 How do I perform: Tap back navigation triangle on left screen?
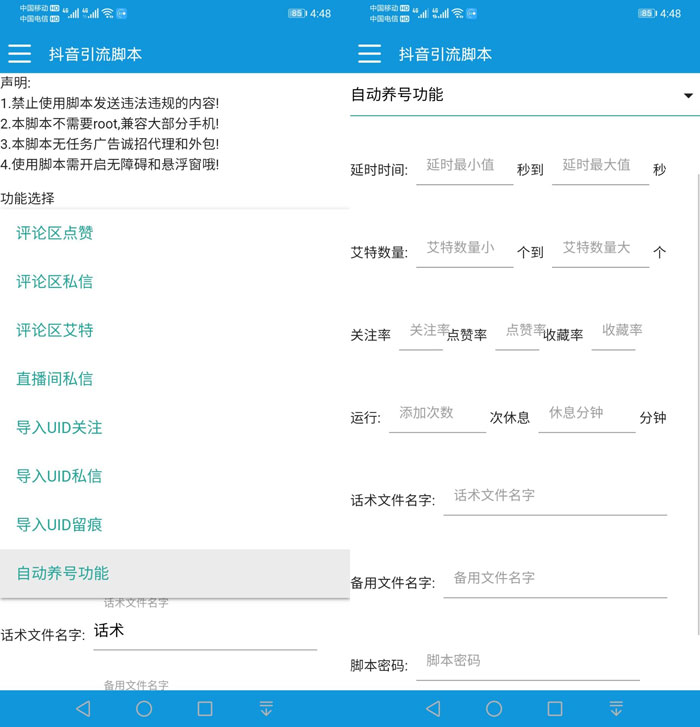tap(83, 708)
